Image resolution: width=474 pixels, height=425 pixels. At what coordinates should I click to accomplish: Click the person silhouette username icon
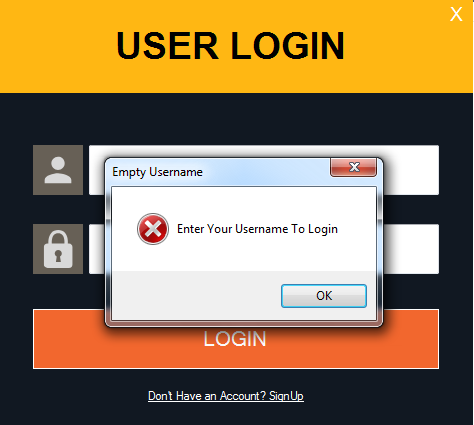tap(58, 170)
